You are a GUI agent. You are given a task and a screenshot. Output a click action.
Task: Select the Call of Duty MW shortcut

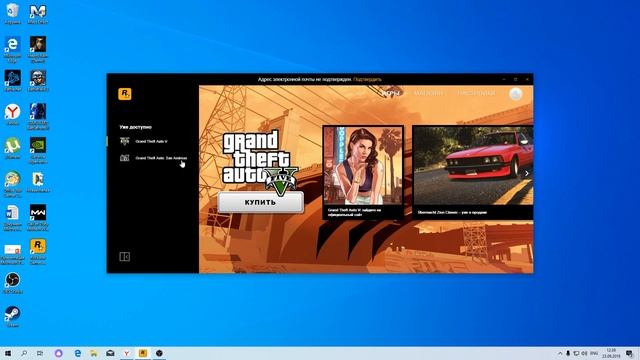[x=38, y=218]
